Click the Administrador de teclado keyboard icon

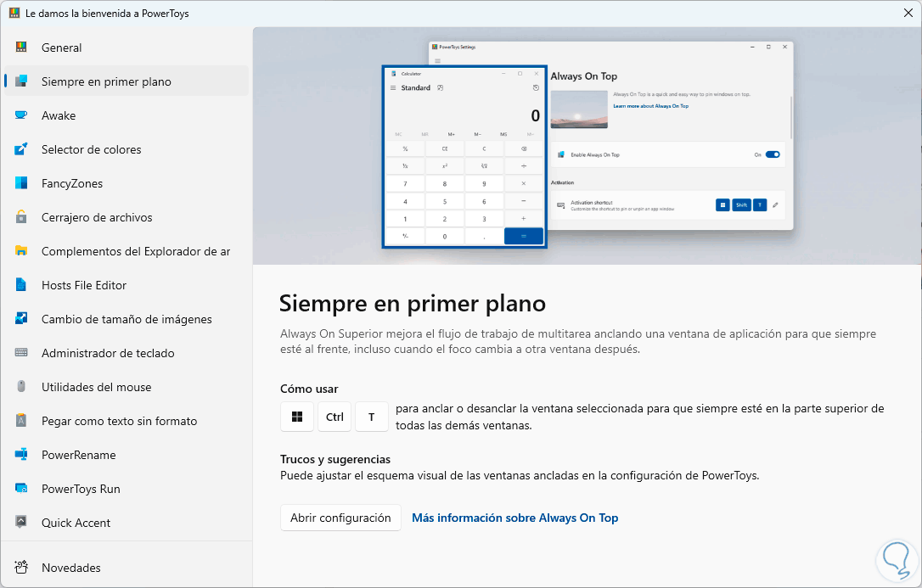point(21,352)
